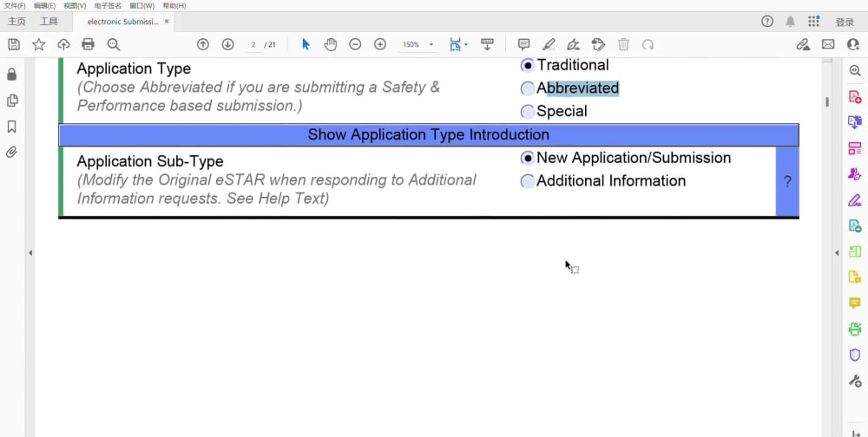
Task: Open the fit page options icon
Action: [x=455, y=44]
